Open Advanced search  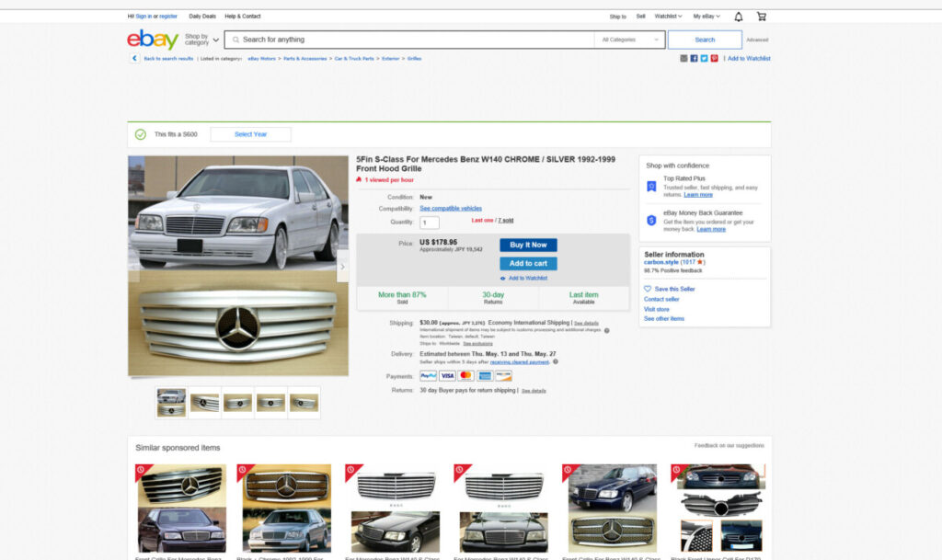pyautogui.click(x=757, y=40)
